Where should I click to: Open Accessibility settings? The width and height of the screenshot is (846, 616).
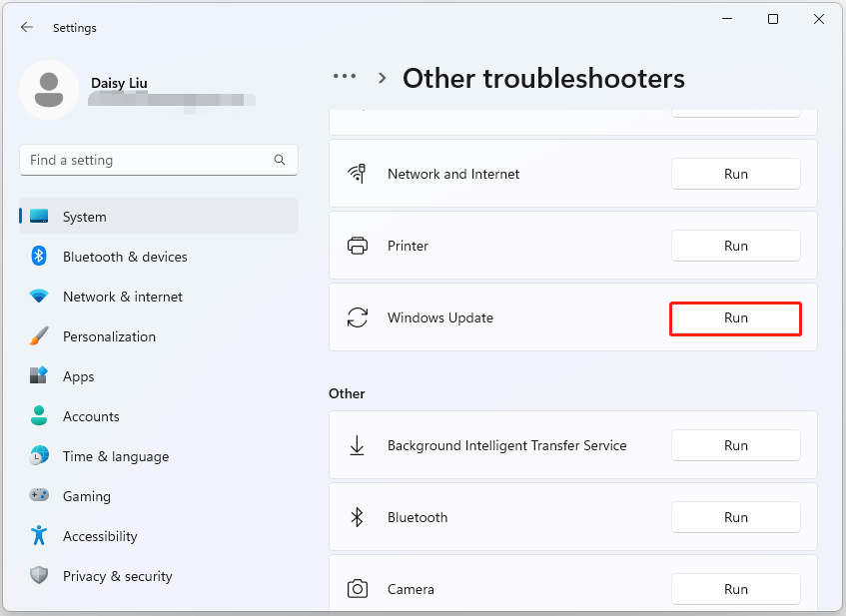pos(159,535)
